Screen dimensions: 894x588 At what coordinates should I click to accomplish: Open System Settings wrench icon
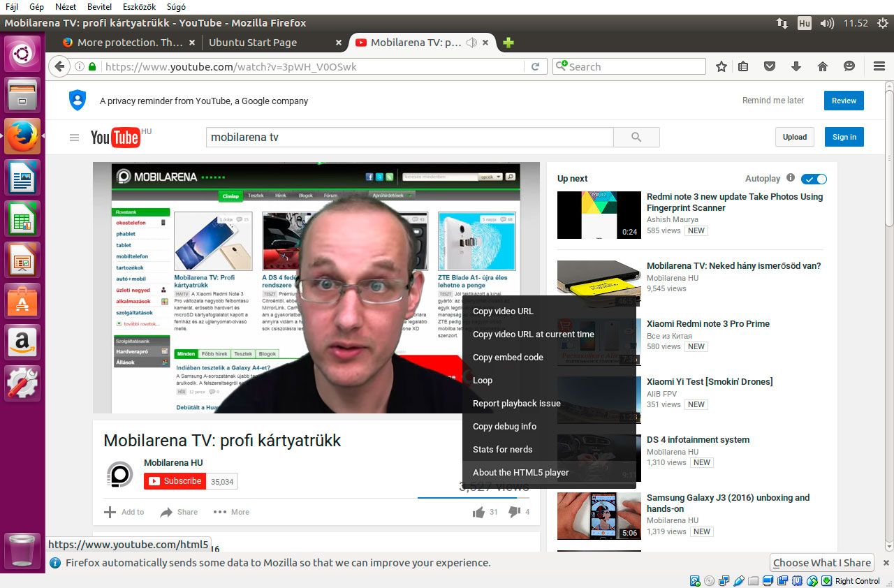[x=22, y=383]
